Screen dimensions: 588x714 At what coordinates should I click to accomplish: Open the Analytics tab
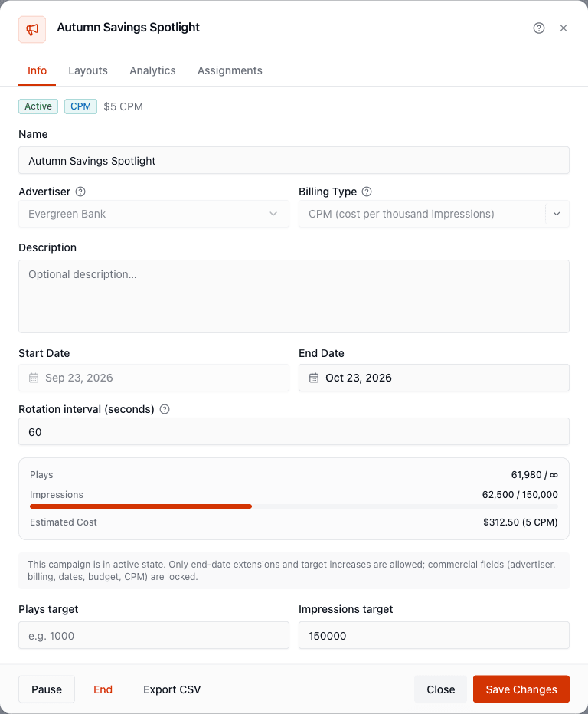point(152,71)
